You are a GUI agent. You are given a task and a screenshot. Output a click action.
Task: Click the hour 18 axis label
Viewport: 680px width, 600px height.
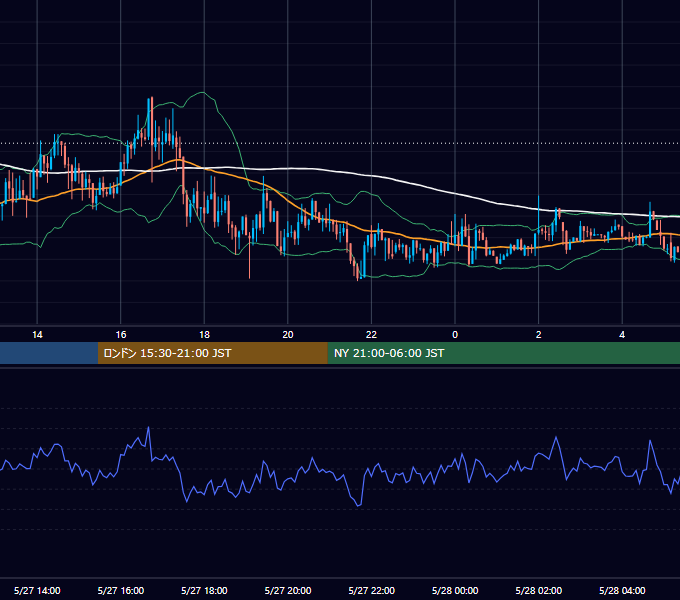(204, 335)
